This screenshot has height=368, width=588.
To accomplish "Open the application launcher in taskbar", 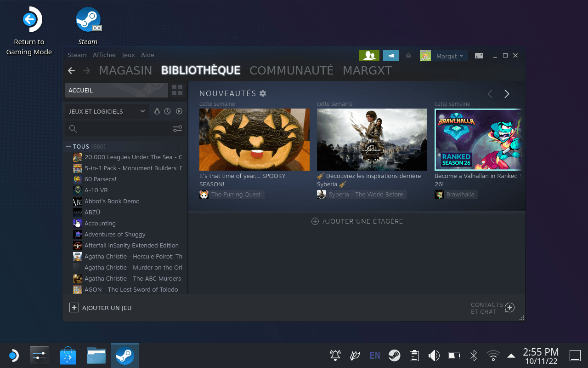I will click(x=13, y=356).
